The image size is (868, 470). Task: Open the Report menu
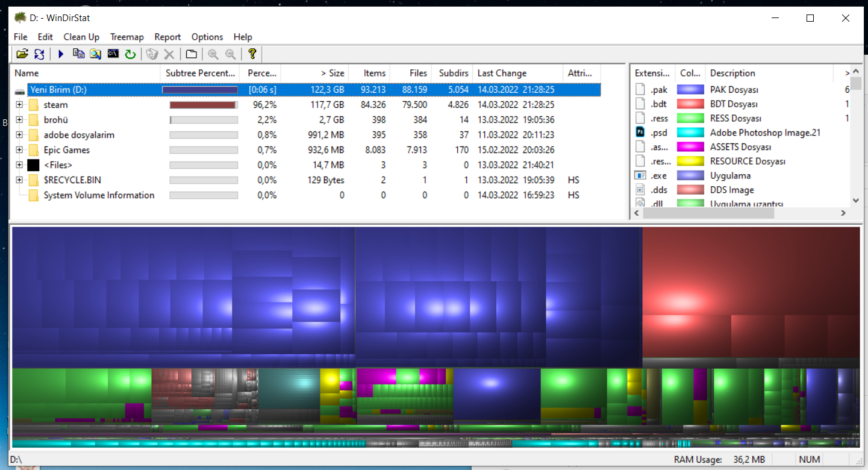click(167, 37)
